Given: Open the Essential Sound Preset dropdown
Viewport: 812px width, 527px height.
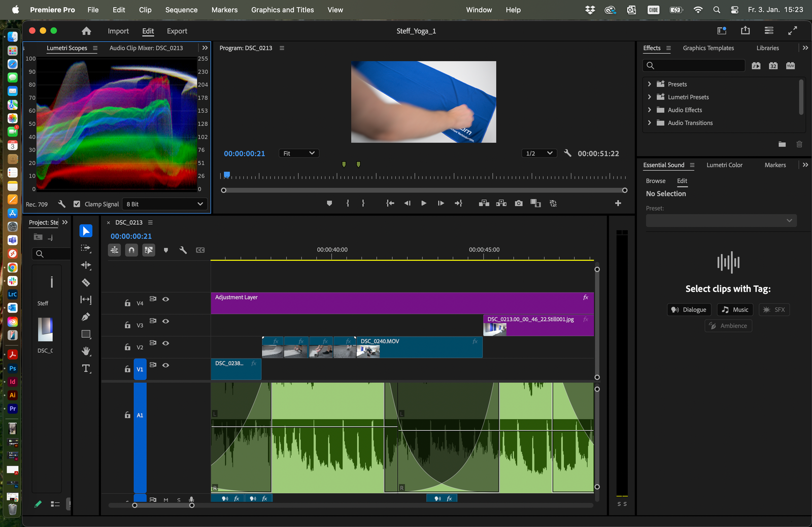Looking at the screenshot, I should coord(721,221).
